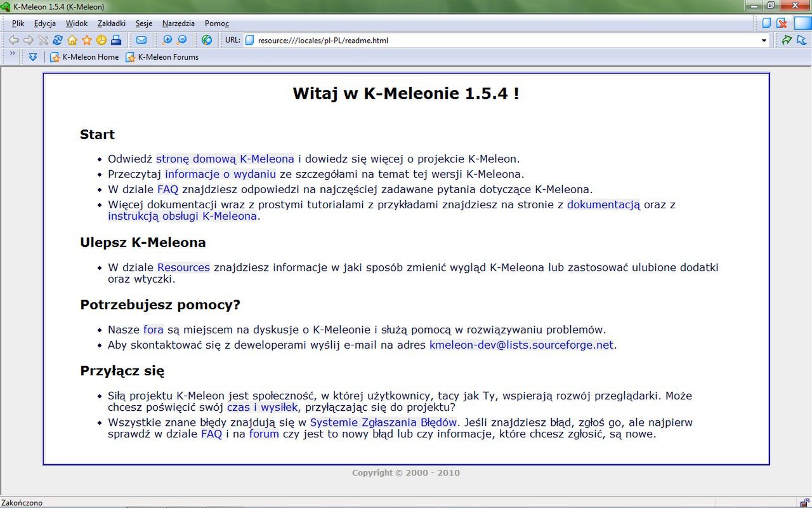Open mail using the envelope icon
Screen dimensions: 812x508
pyautogui.click(x=141, y=40)
